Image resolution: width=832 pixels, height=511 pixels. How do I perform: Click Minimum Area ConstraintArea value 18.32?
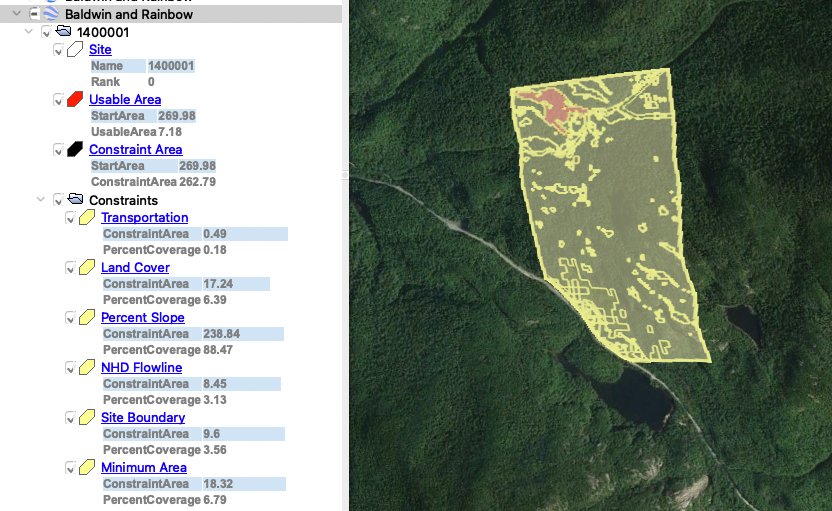click(x=218, y=483)
